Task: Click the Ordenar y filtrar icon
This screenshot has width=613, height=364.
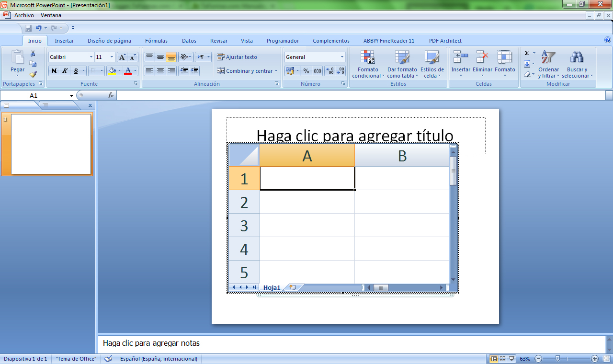Action: click(547, 58)
